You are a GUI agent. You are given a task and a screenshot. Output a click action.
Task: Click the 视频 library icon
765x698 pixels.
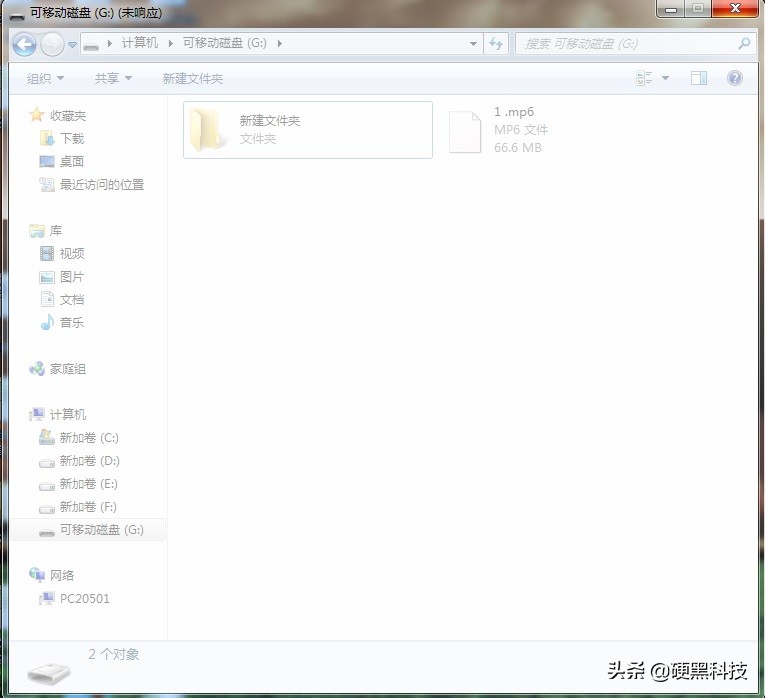47,253
